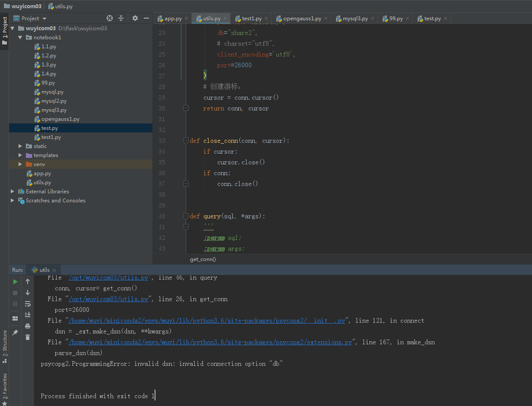Image resolution: width=532 pixels, height=406 pixels.
Task: Select mysql2.py in the project tree
Action: click(x=54, y=101)
